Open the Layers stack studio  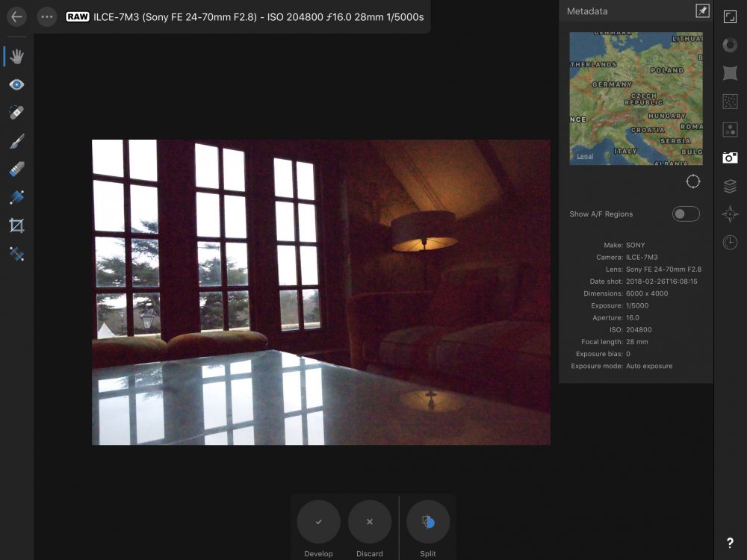coord(730,186)
